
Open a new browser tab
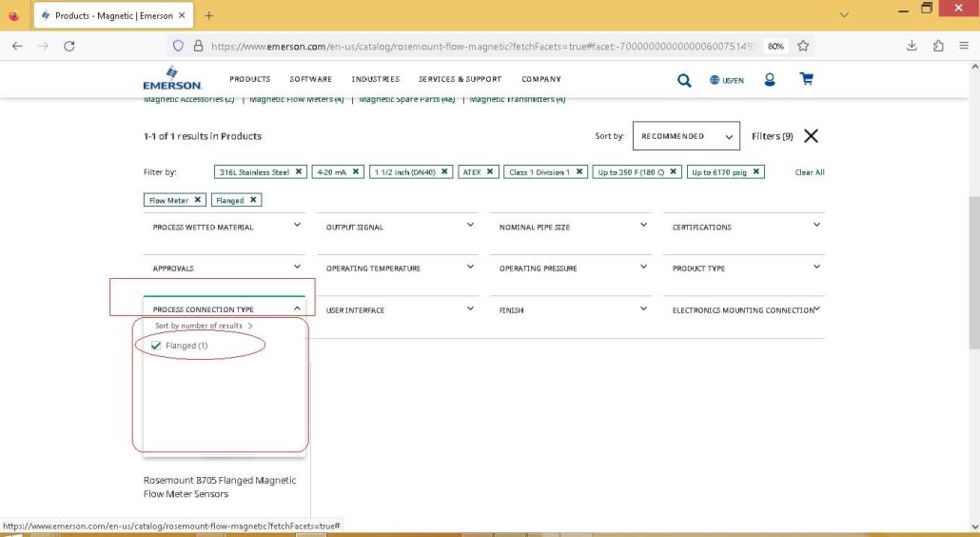(x=208, y=15)
